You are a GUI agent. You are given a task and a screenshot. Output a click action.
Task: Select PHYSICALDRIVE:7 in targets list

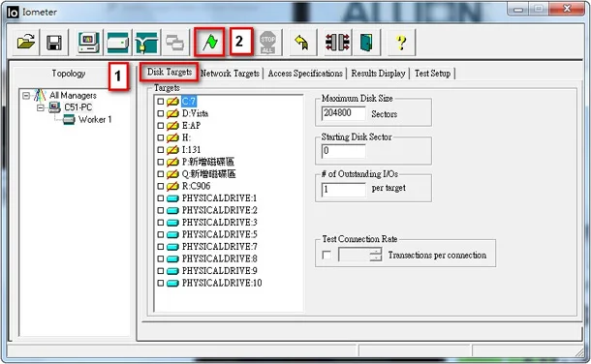tap(220, 247)
